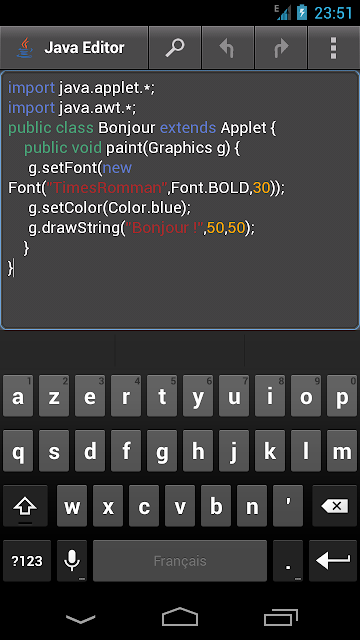Tap the Français space bar
Image resolution: width=360 pixels, height=640 pixels.
coord(180,560)
